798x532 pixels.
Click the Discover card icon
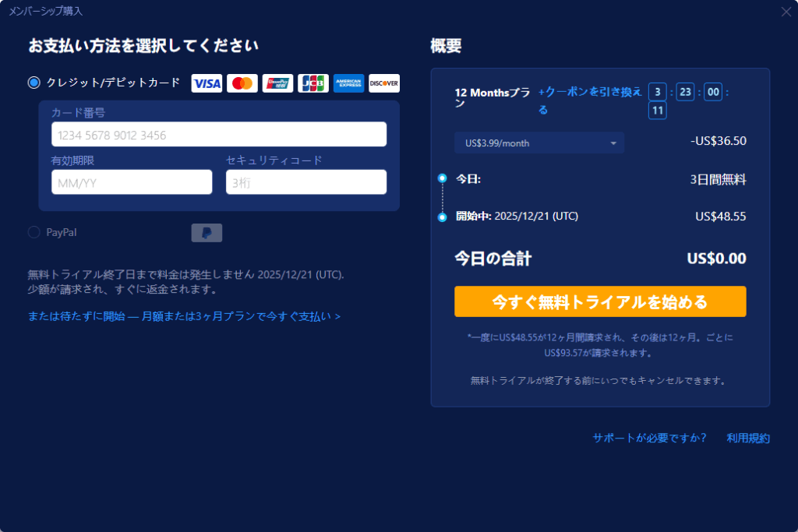click(384, 83)
